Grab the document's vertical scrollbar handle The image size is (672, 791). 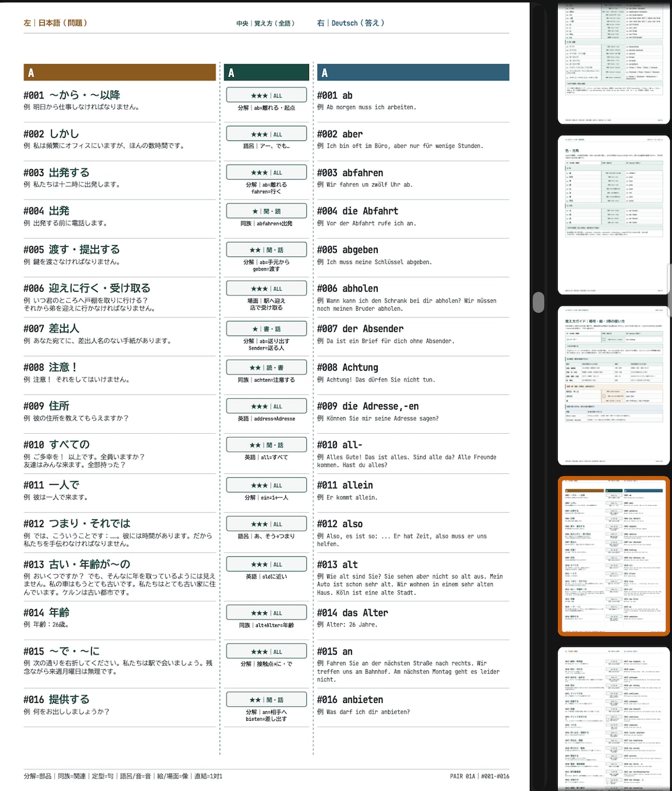pos(538,302)
